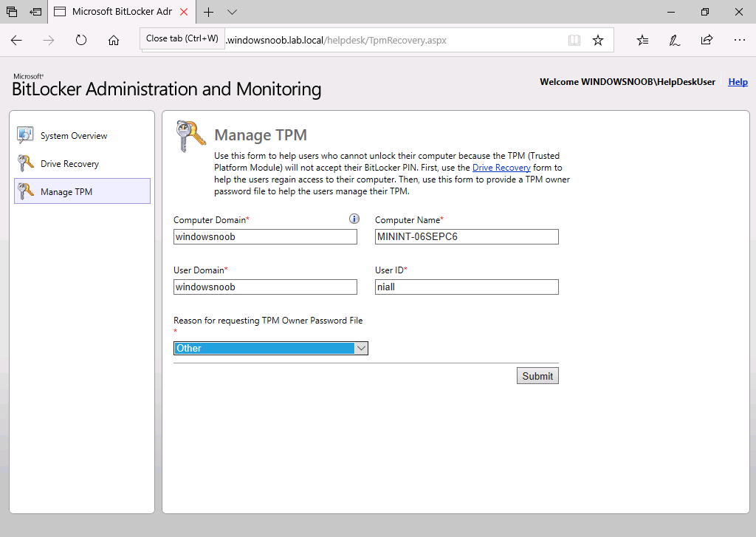
Task: Add notes to the web page
Action: [x=675, y=40]
